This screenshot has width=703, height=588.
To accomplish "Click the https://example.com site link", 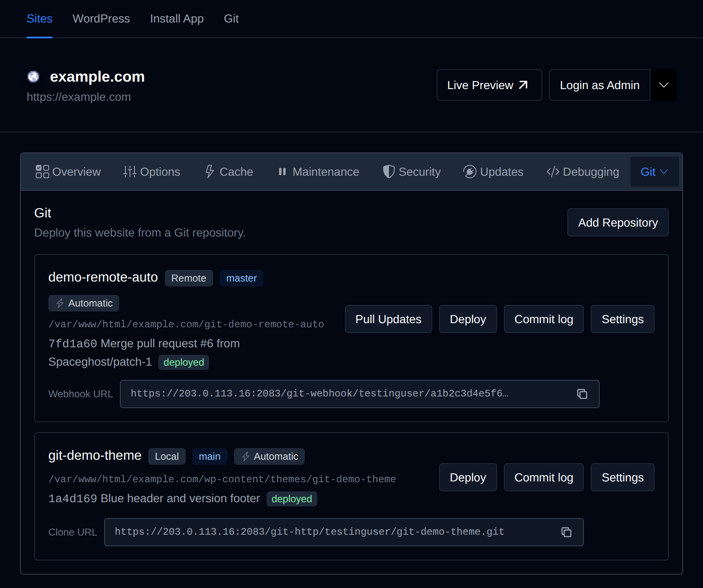I will pos(79,97).
